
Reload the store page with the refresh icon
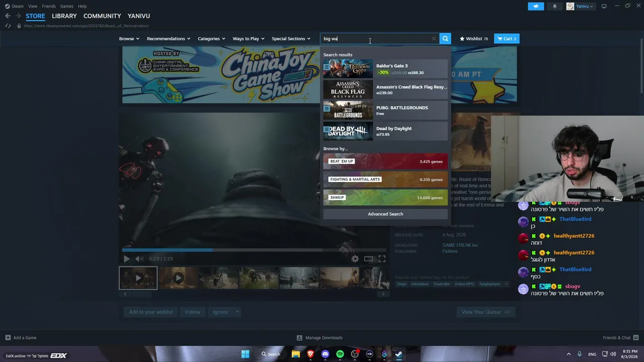(x=8, y=26)
